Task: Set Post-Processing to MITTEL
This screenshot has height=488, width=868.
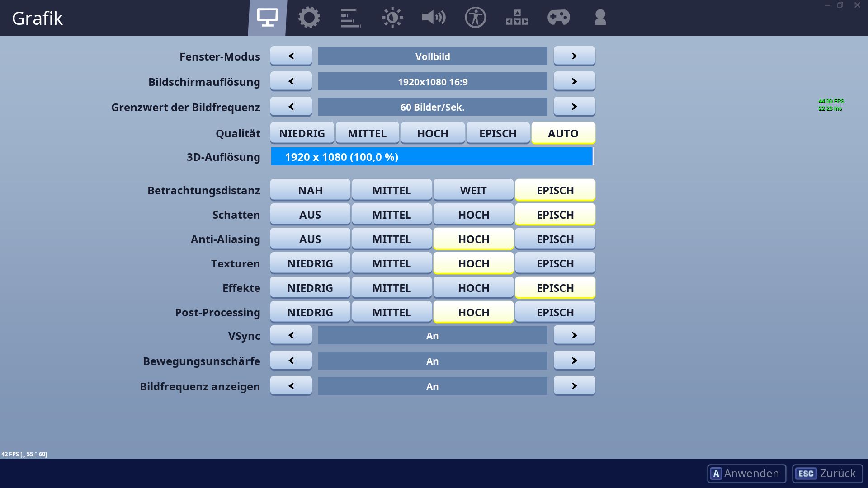Action: click(x=392, y=312)
